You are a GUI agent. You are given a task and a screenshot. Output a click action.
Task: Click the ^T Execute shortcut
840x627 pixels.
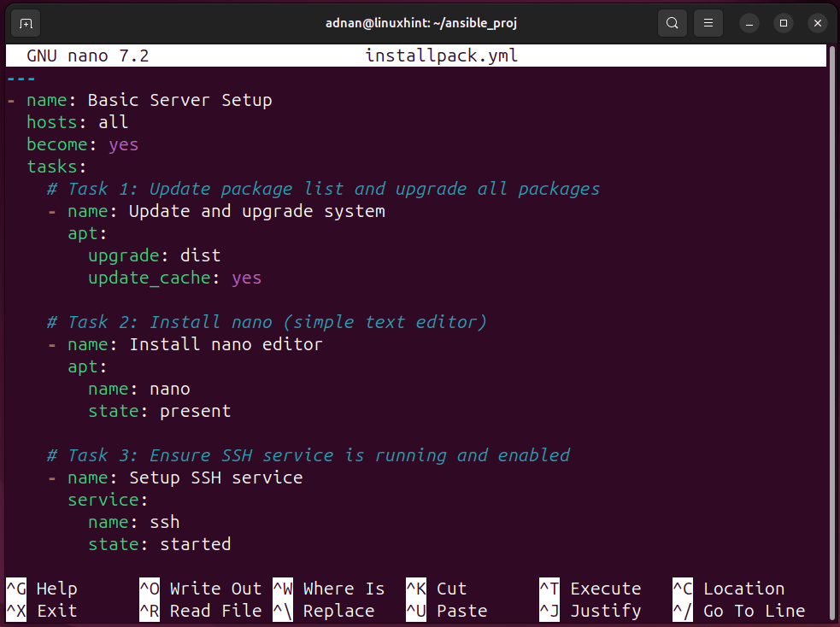pyautogui.click(x=590, y=589)
